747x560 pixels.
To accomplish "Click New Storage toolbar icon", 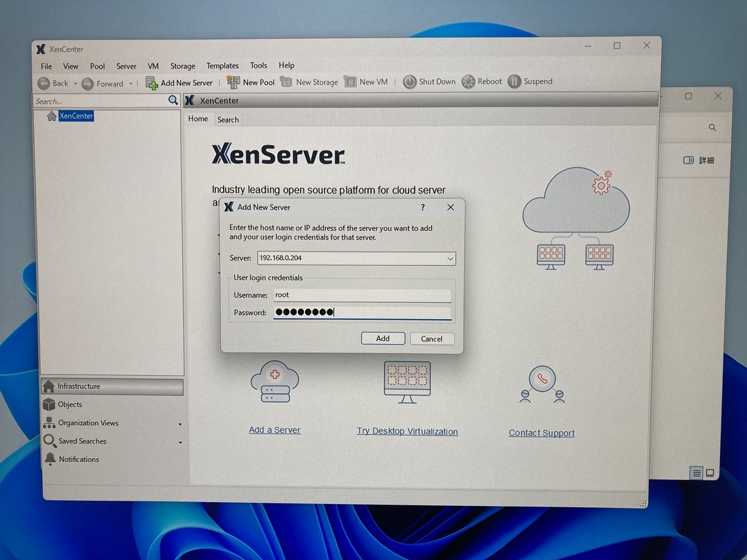I will point(286,82).
